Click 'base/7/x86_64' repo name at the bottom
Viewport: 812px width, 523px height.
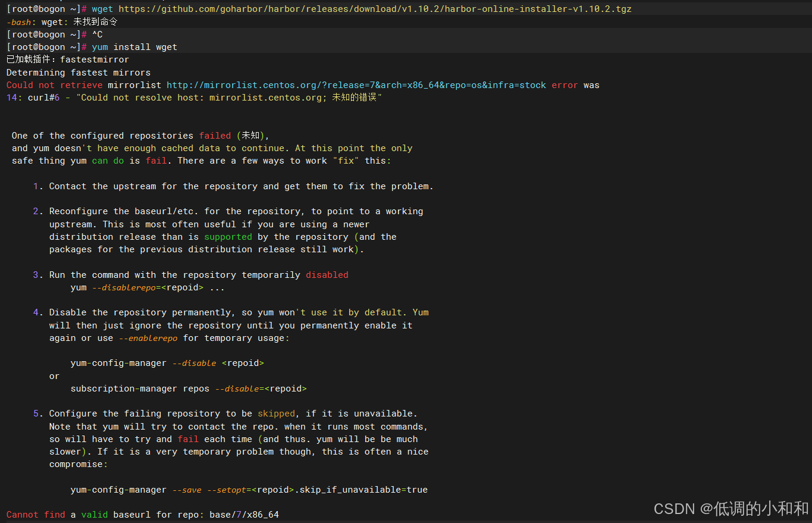244,515
